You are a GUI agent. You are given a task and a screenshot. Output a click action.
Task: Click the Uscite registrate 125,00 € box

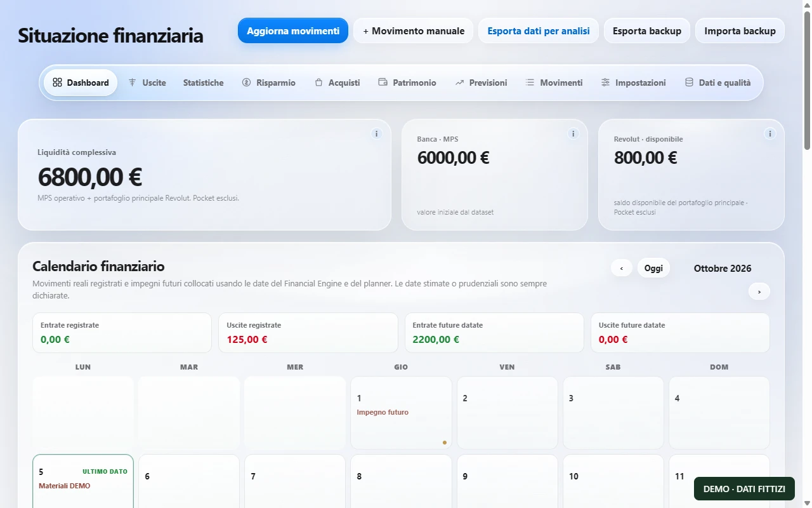point(308,333)
